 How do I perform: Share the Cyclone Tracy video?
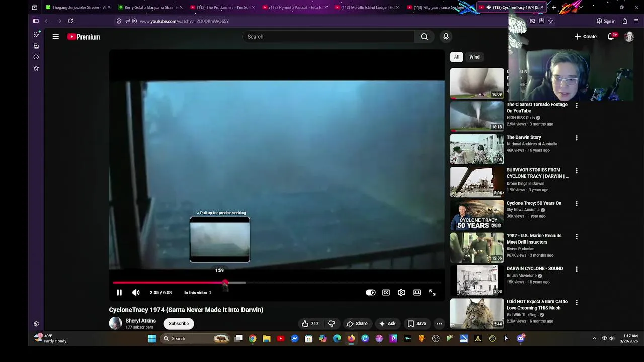[357, 324]
